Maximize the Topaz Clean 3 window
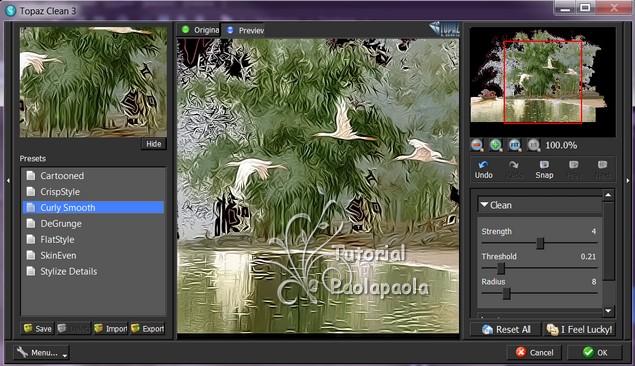The height and width of the screenshot is (366, 635). 585,8
